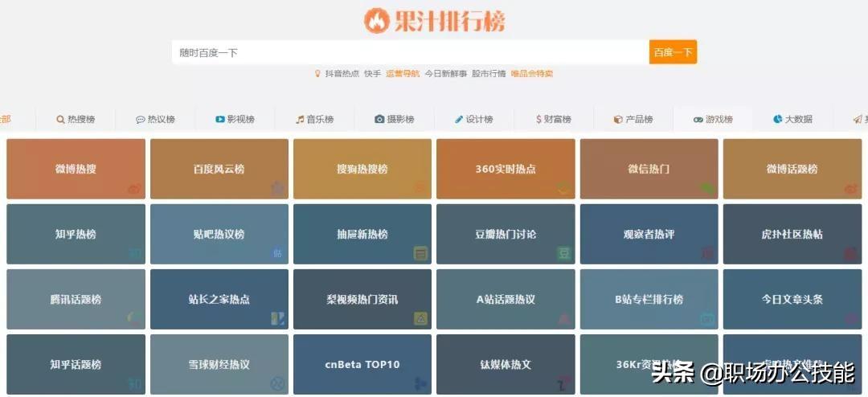Click the music note icon of 音乐榜

(300, 119)
